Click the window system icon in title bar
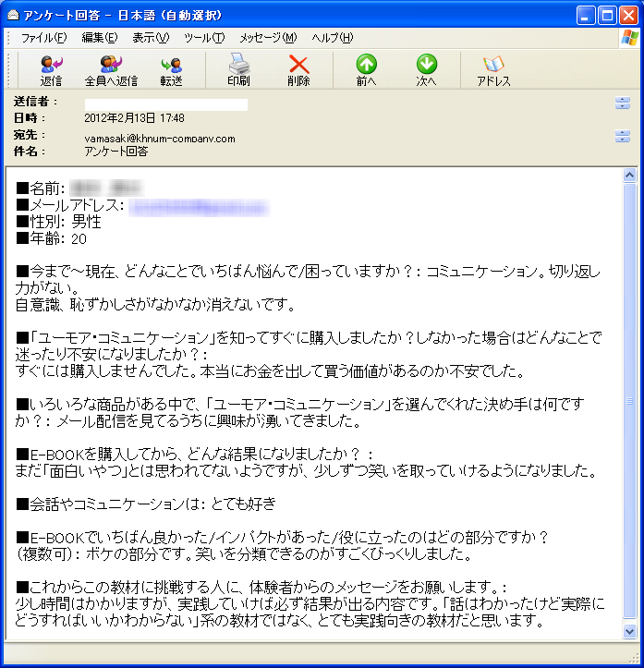 pos(12,15)
